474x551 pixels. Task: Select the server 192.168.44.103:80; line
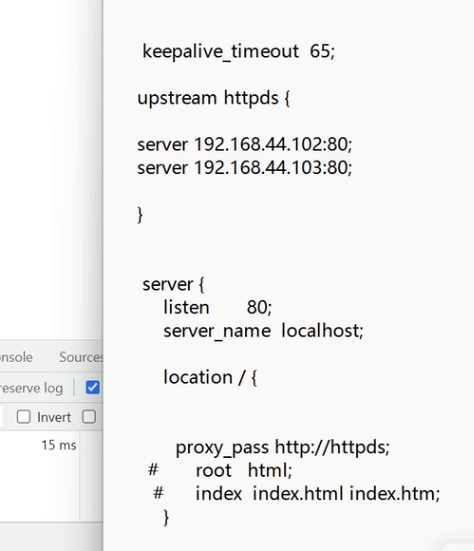pos(245,168)
